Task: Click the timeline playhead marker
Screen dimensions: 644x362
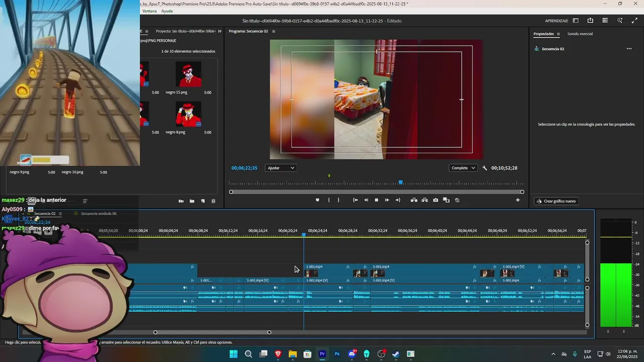Action: [303, 235]
